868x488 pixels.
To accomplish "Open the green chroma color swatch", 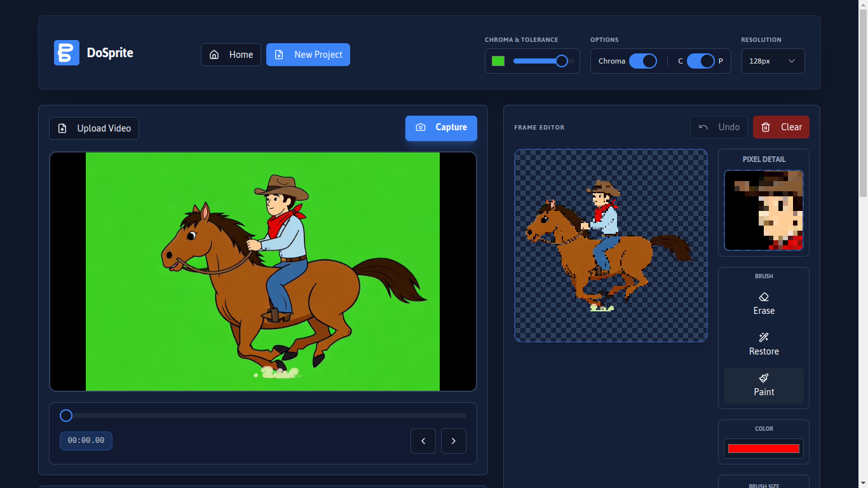I will click(x=498, y=61).
